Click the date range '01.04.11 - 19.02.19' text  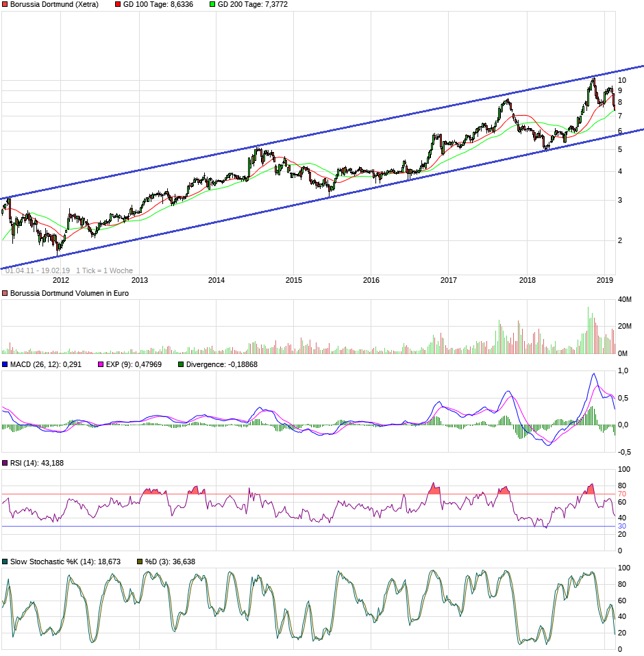(38, 270)
